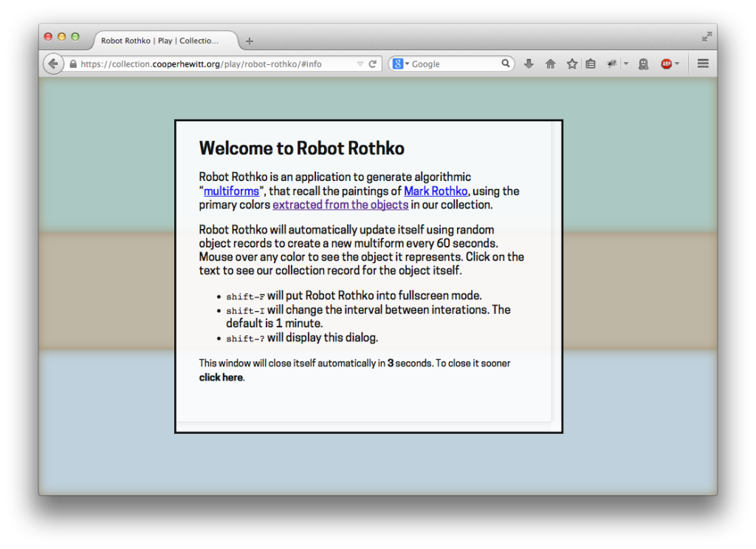The width and height of the screenshot is (756, 549).
Task: Click the bird-shaped extension icon
Action: 612,64
